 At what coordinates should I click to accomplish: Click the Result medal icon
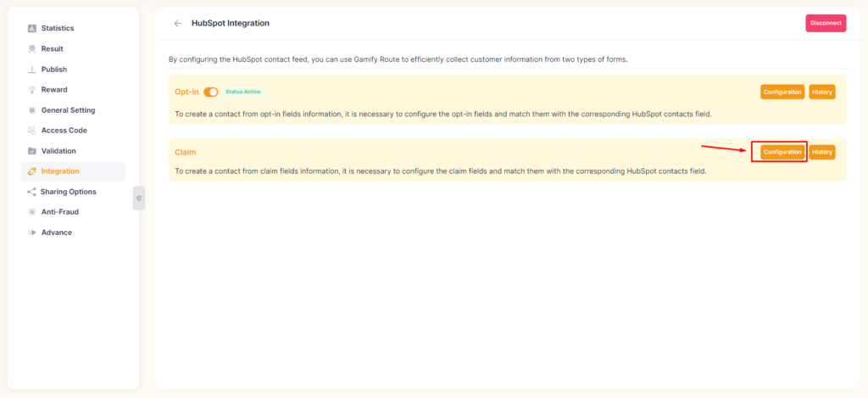32,48
